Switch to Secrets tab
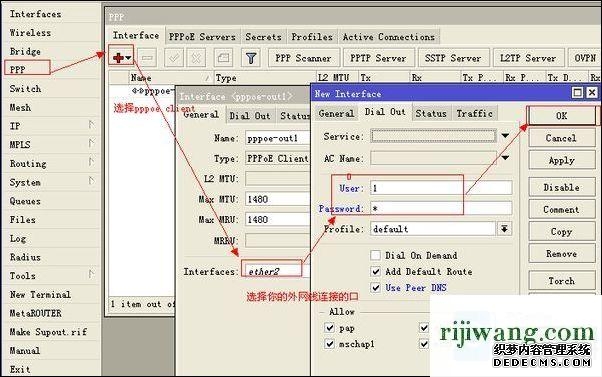 coord(263,37)
